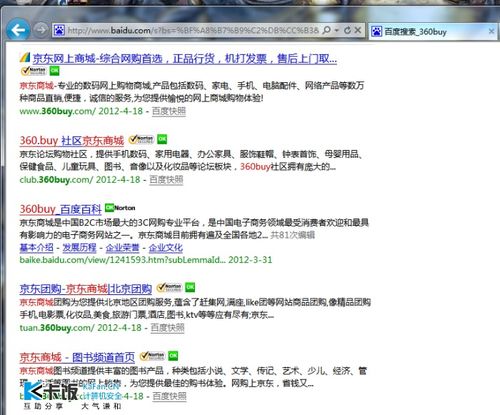Open the 基本介绍 sublink
The height and width of the screenshot is (415, 500).
click(36, 248)
